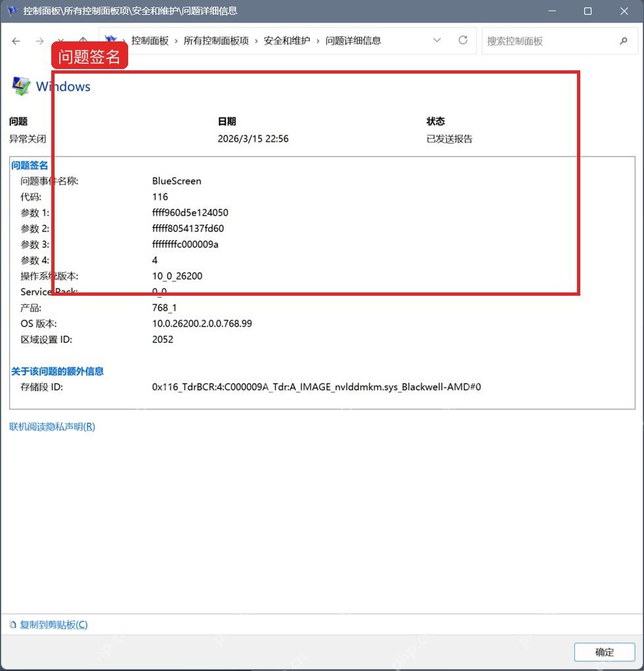Click the search magnifier icon
This screenshot has width=644, height=671.
pyautogui.click(x=624, y=41)
